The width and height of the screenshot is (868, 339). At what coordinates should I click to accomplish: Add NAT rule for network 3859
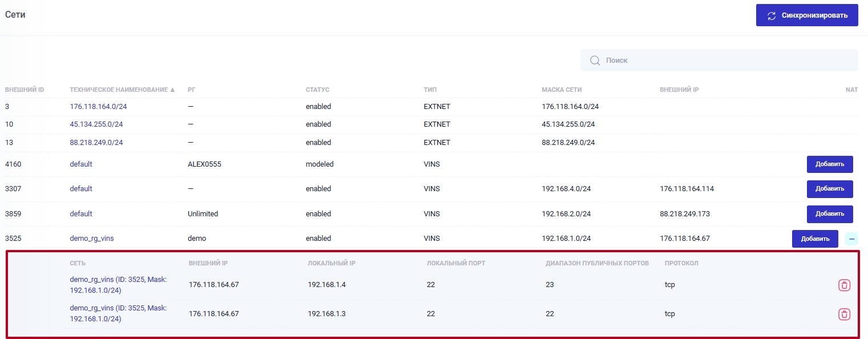[829, 214]
